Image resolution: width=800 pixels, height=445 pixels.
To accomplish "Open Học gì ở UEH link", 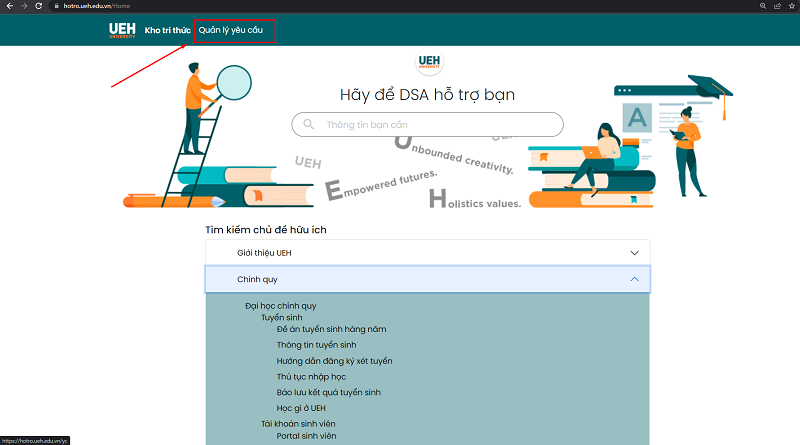I will [x=301, y=408].
